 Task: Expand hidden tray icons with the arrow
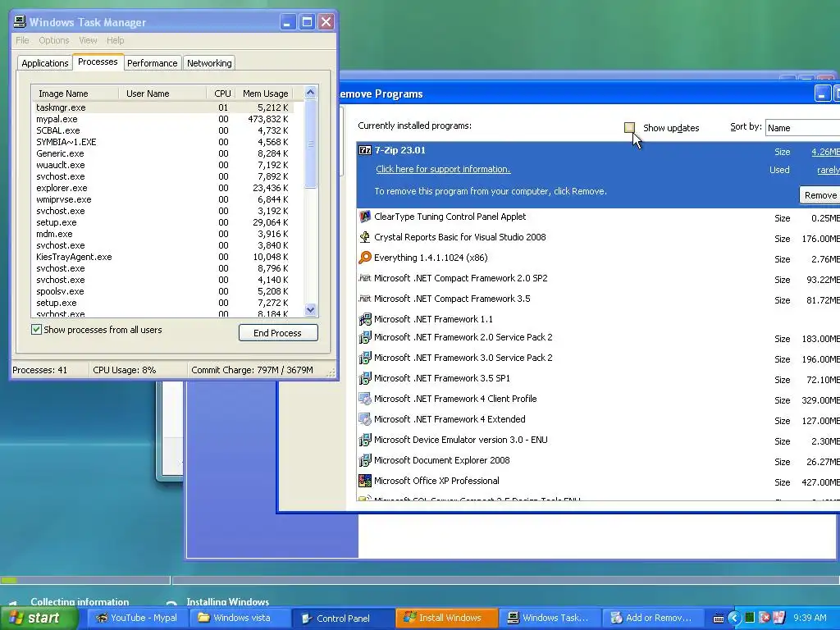click(733, 619)
